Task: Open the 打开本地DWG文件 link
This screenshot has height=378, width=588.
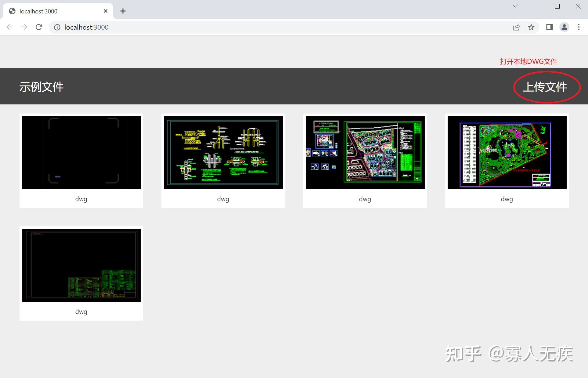Action: 528,61
